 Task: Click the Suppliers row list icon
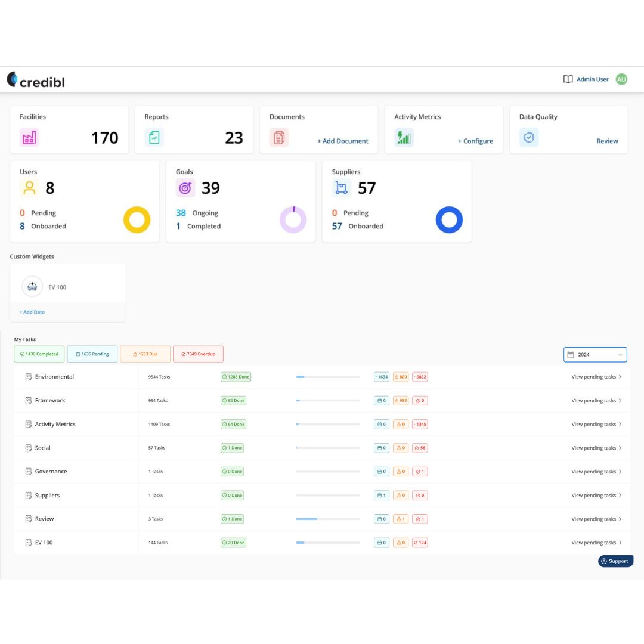click(29, 496)
